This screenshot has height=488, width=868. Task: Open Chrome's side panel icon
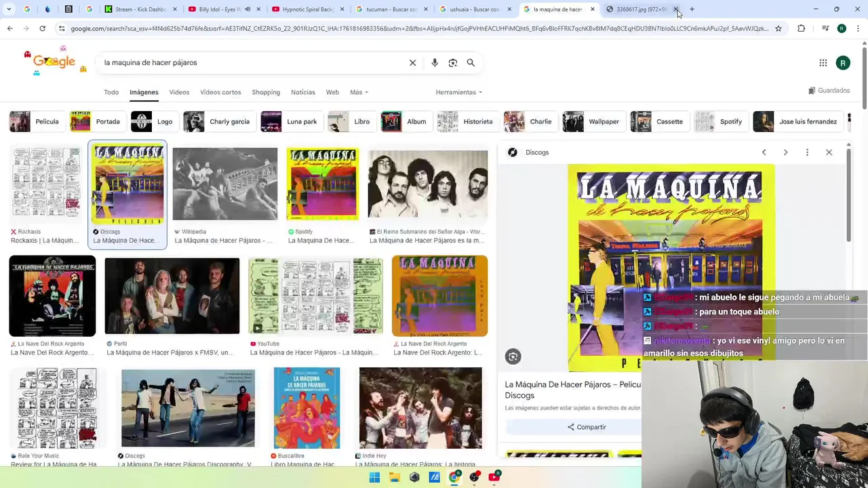pyautogui.click(x=825, y=28)
